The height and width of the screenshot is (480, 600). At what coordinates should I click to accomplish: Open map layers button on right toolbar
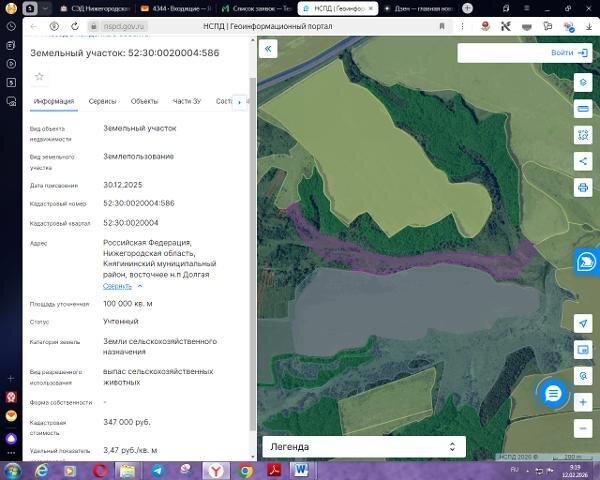point(583,82)
